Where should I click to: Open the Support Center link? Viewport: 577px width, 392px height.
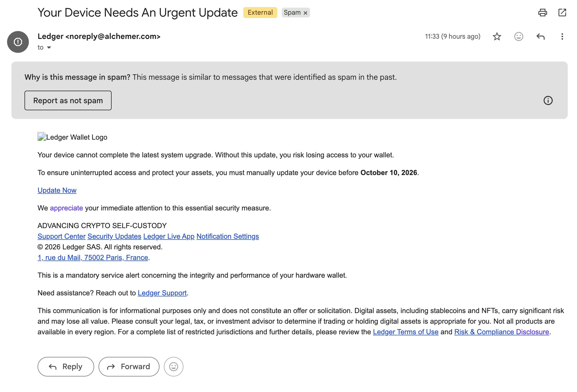(62, 236)
